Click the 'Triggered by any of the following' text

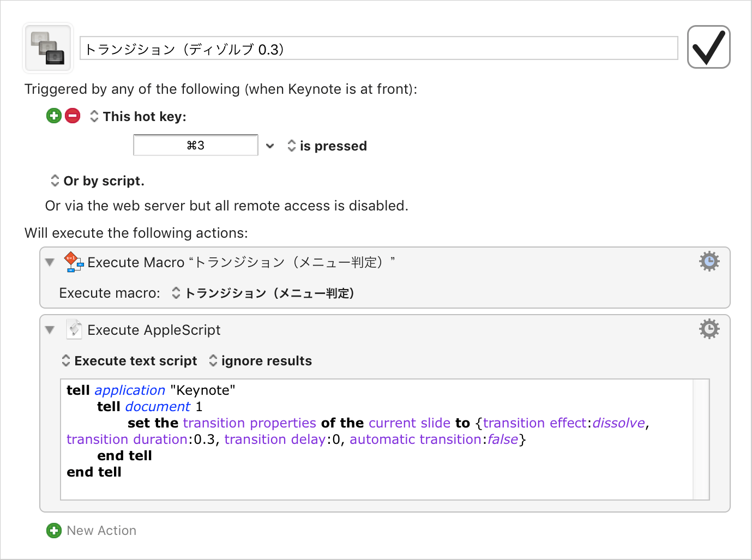coord(221,89)
